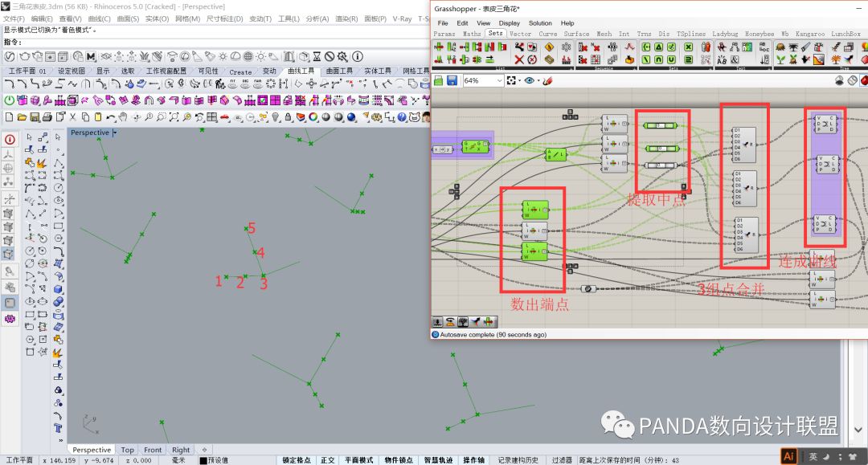Switch to the Curve tab in Grasshopper
Viewport: 868px width, 465px height.
pos(547,34)
